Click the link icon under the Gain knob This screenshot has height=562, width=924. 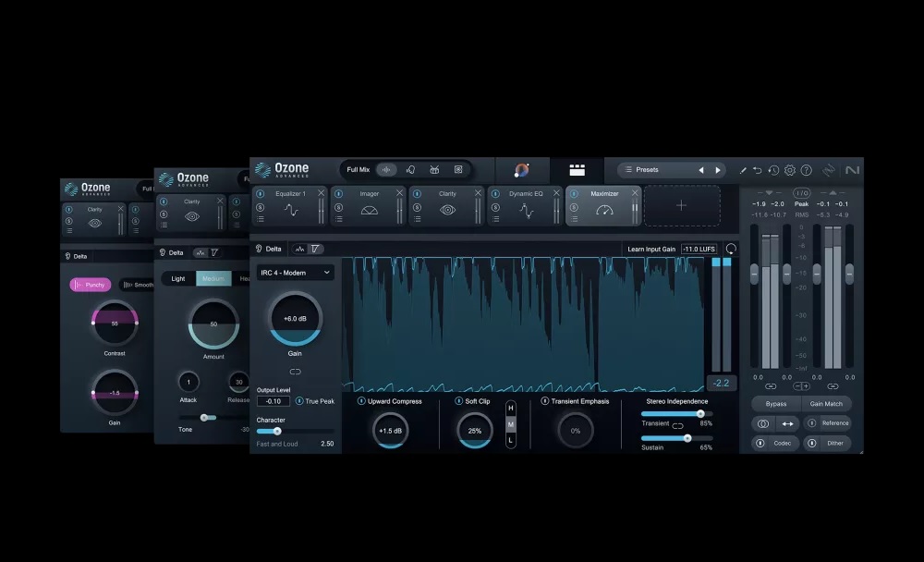pos(296,372)
